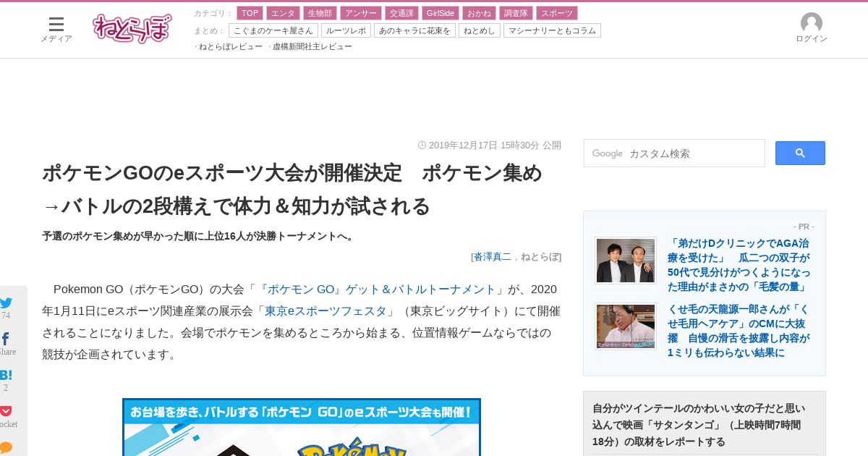Select the エンタ category tab
868x456 pixels.
coord(283,13)
